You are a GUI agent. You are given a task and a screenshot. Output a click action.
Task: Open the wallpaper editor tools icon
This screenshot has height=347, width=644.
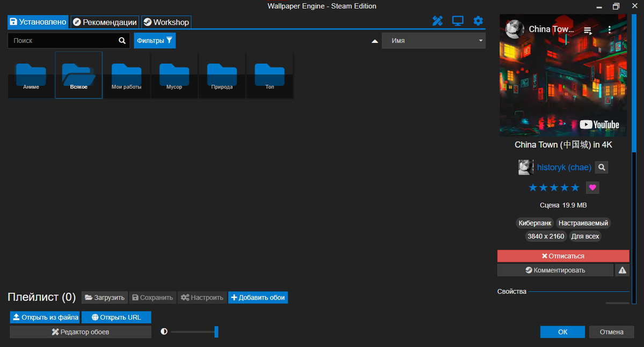pyautogui.click(x=437, y=21)
